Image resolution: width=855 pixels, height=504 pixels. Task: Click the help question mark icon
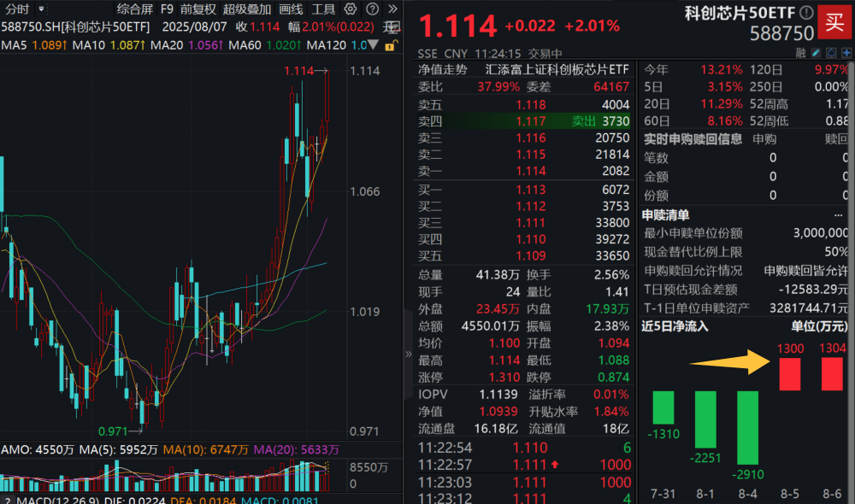point(372,8)
